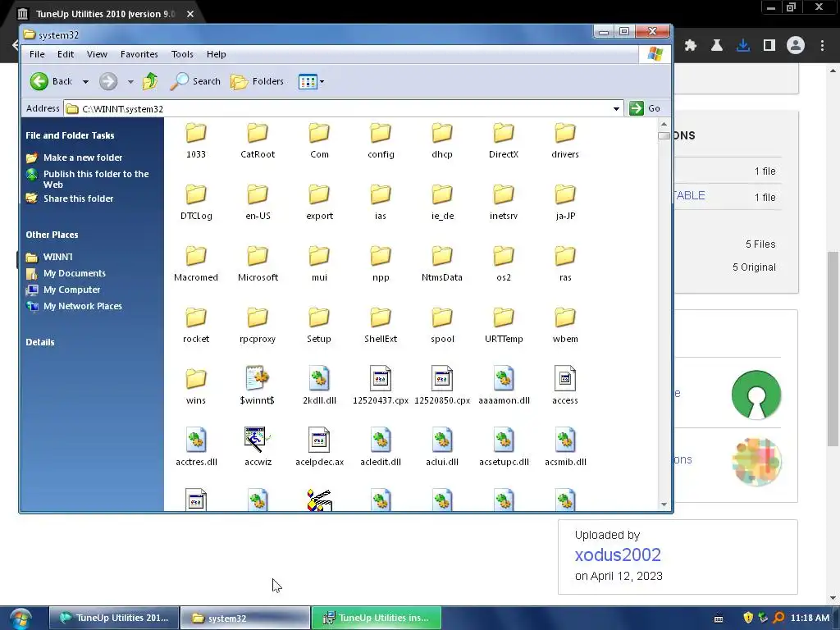Click Publish this folder to the Web
The image size is (840, 630).
(96, 179)
